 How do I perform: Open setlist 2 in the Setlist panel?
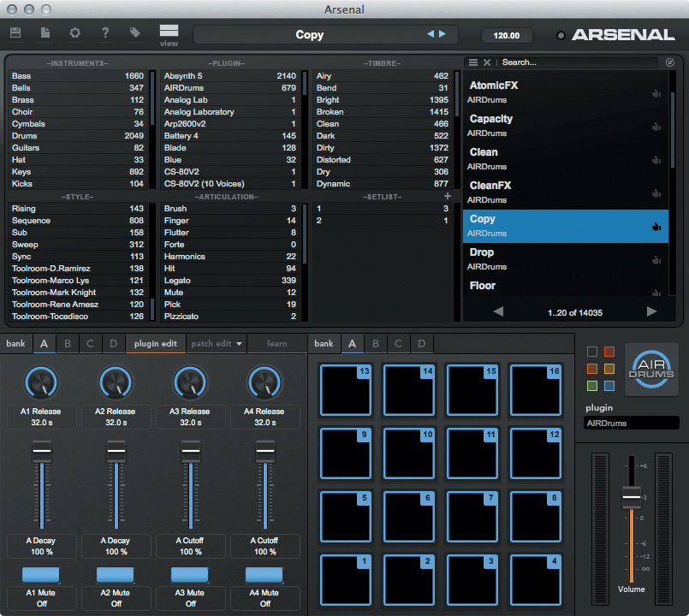click(383, 221)
